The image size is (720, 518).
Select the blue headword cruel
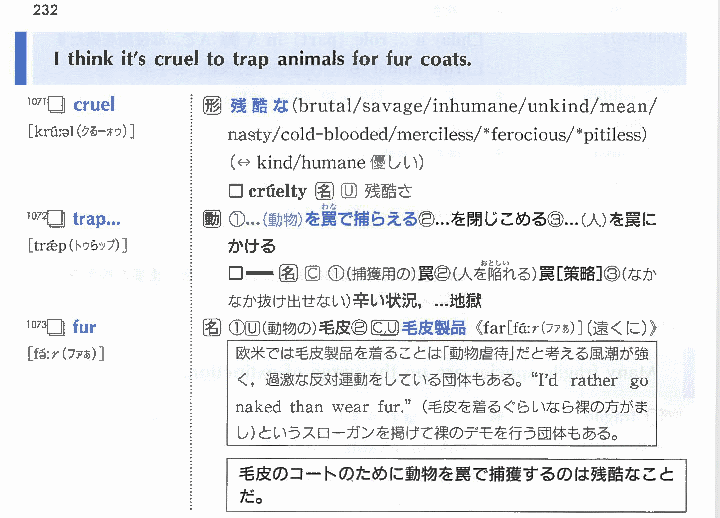(94, 105)
